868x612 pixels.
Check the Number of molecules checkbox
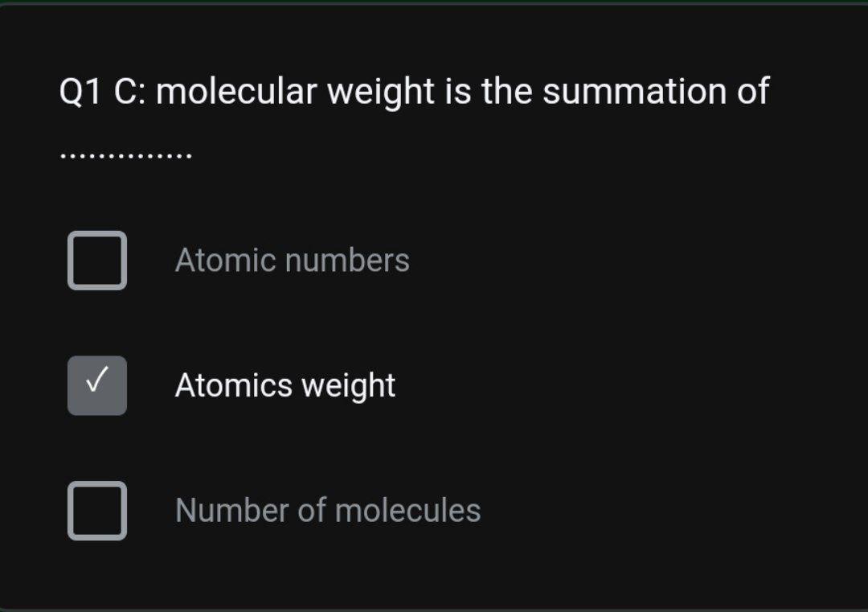click(96, 511)
